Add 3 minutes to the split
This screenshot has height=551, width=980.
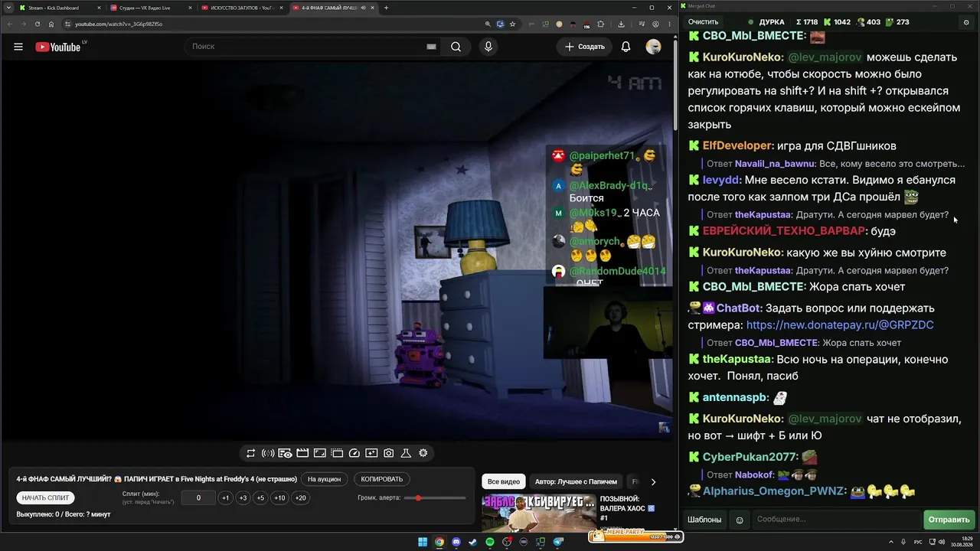click(243, 497)
